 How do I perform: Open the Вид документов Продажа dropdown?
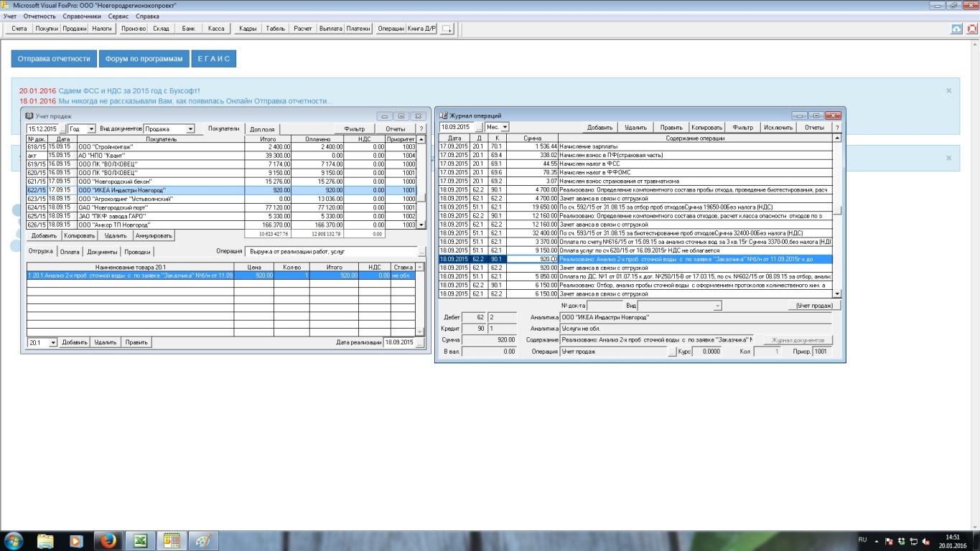coord(190,129)
